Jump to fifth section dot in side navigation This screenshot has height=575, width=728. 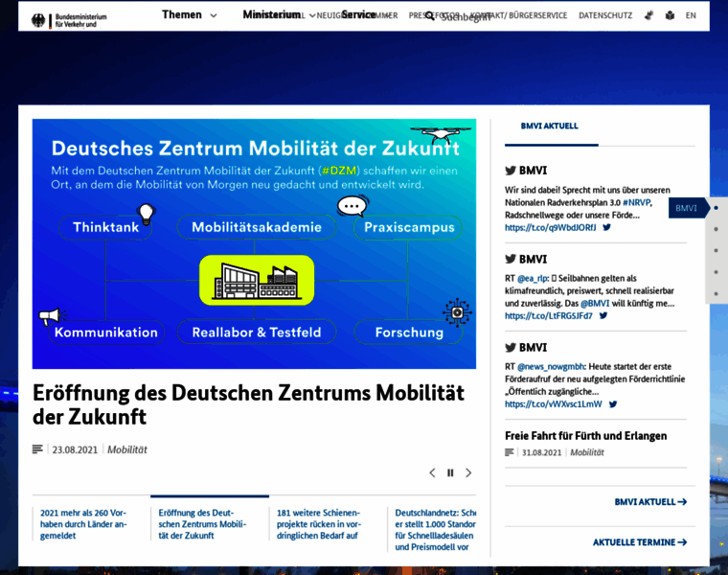click(x=716, y=293)
